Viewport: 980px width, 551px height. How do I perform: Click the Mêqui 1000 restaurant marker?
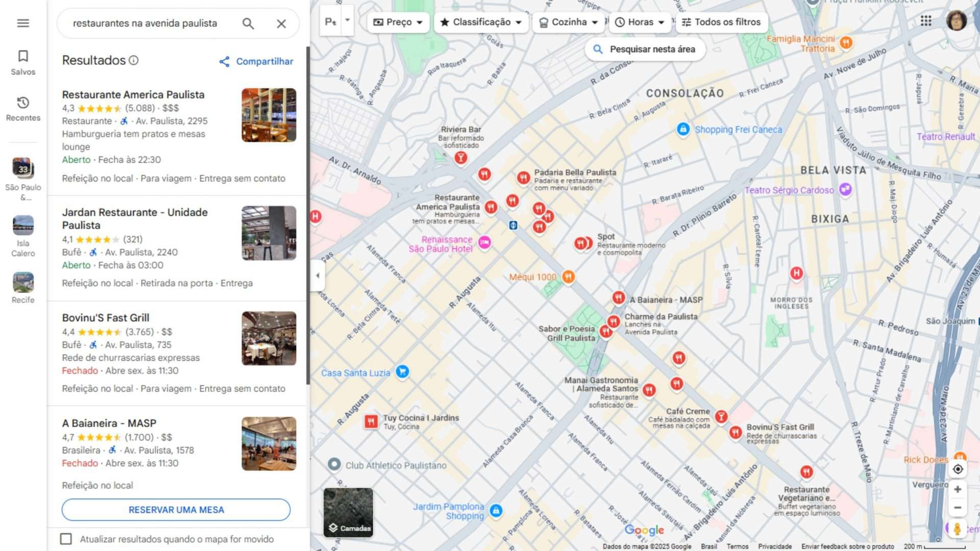(568, 277)
